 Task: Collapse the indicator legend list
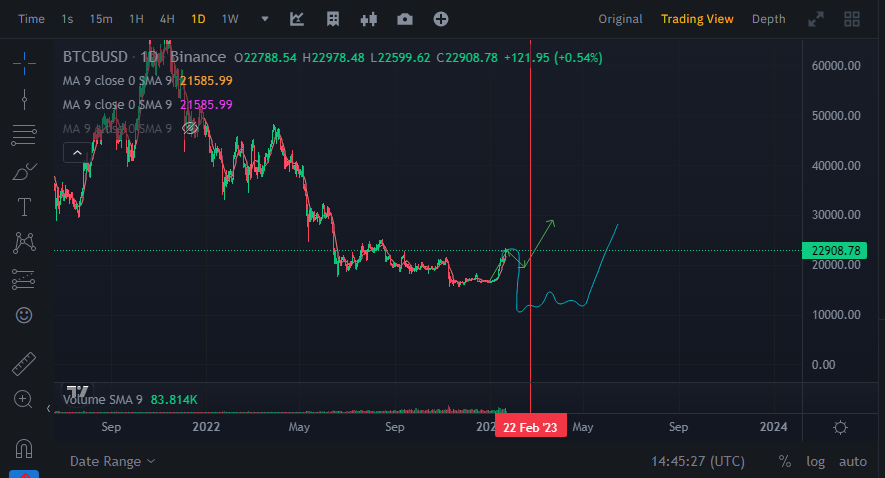click(x=77, y=153)
